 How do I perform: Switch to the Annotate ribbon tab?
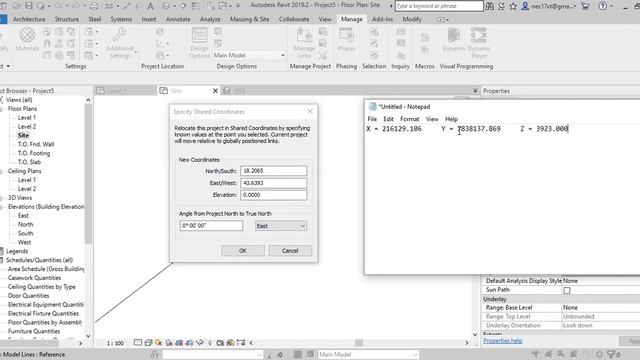pyautogui.click(x=178, y=19)
